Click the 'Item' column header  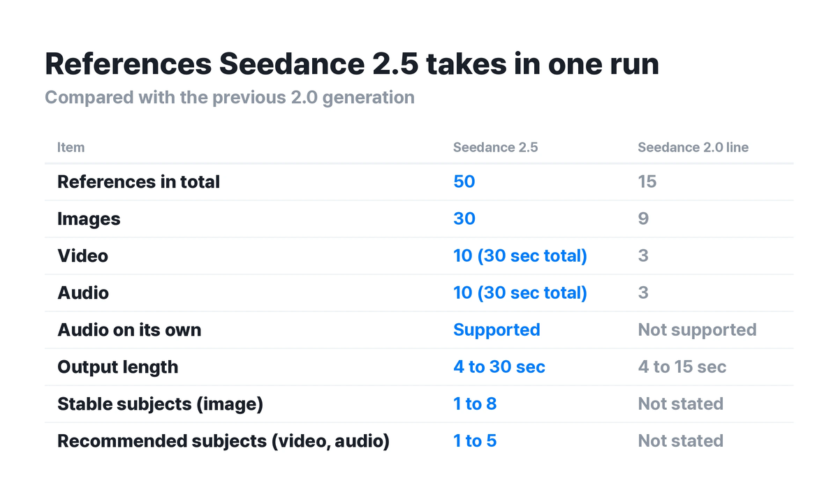pyautogui.click(x=71, y=147)
